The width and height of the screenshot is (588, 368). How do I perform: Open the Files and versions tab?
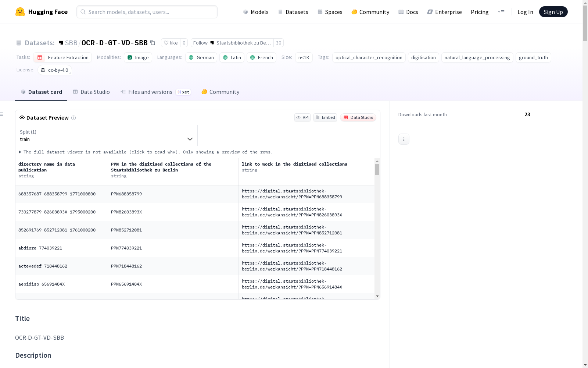point(155,92)
